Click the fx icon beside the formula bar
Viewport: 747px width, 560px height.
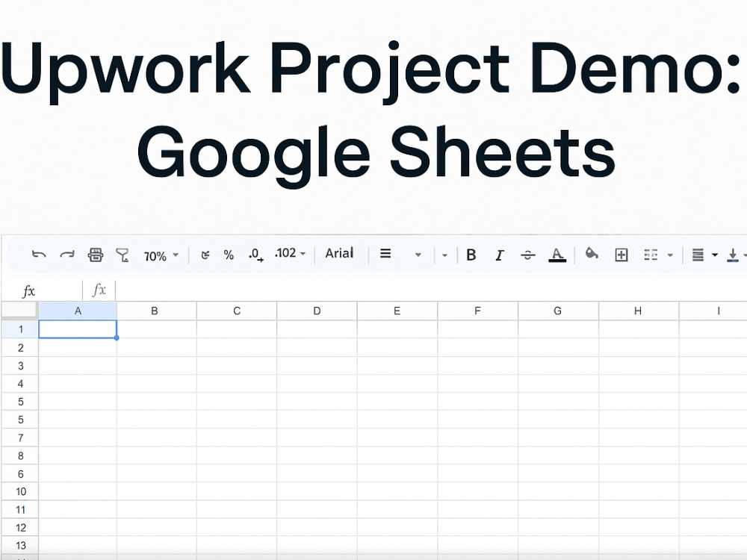coord(99,290)
